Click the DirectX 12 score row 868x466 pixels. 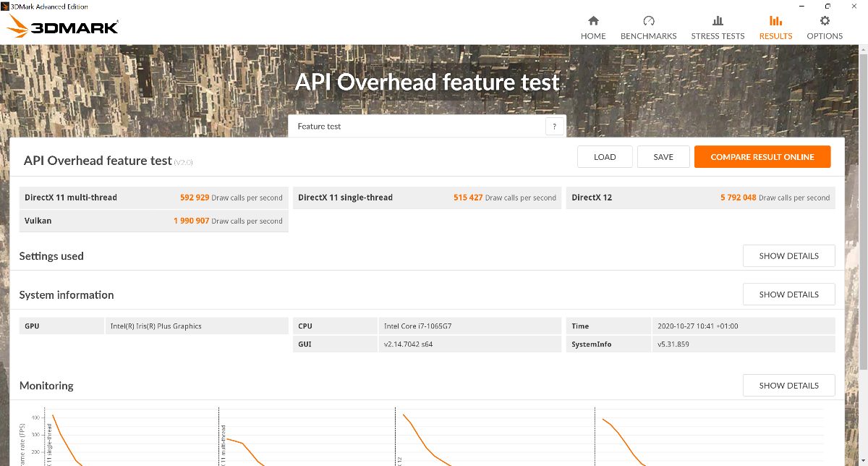coord(699,198)
